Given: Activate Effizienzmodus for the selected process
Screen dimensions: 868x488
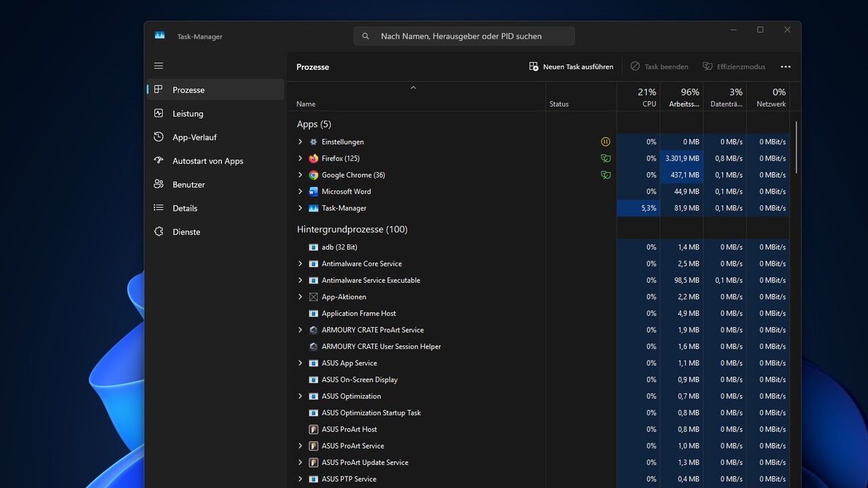Looking at the screenshot, I should (734, 66).
